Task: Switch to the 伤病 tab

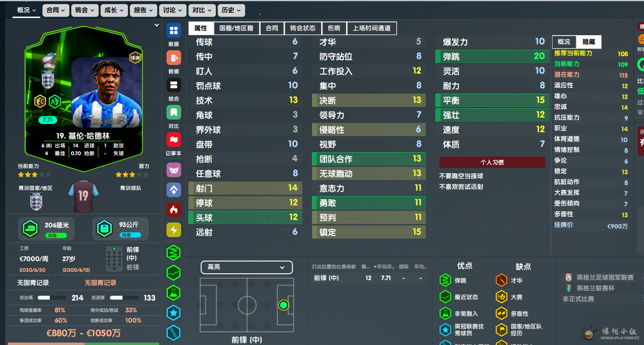Action: click(x=334, y=28)
